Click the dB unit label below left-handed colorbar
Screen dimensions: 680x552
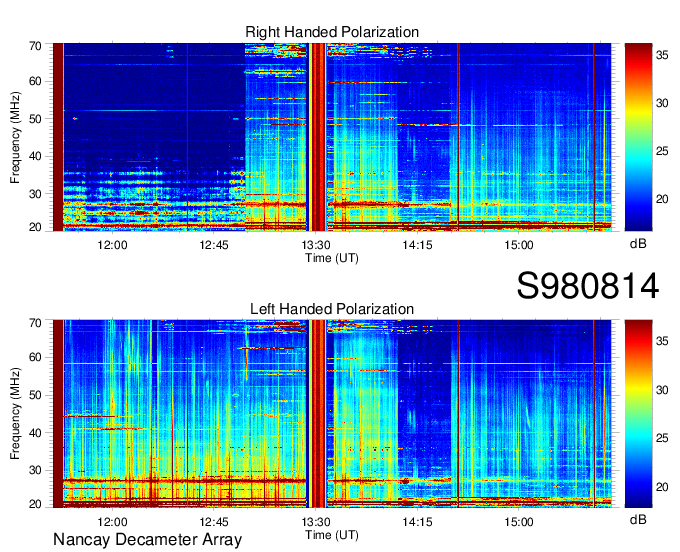pyautogui.click(x=638, y=519)
